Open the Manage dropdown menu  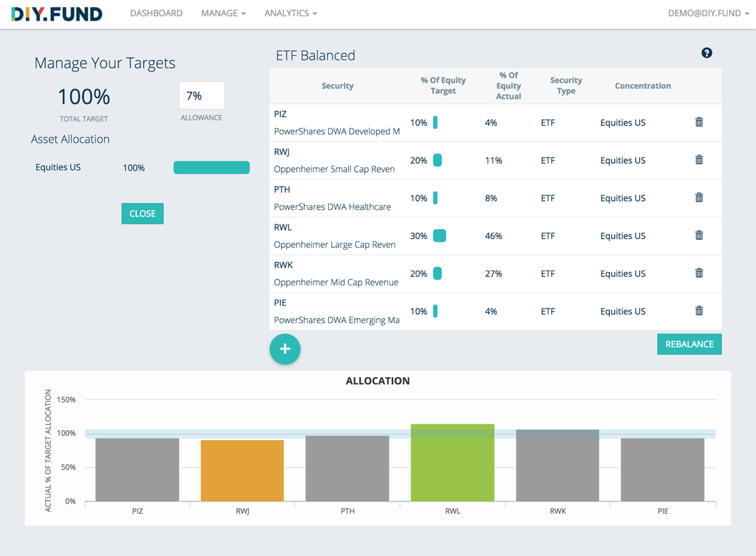[224, 13]
